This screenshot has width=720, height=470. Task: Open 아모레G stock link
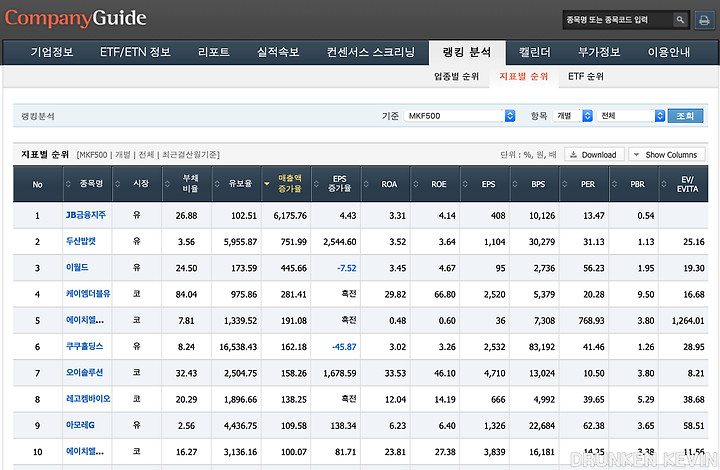point(80,425)
